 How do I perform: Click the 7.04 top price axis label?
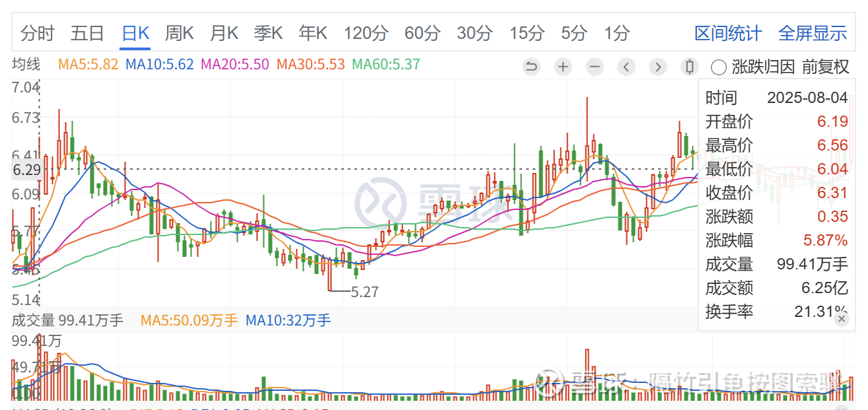26,87
